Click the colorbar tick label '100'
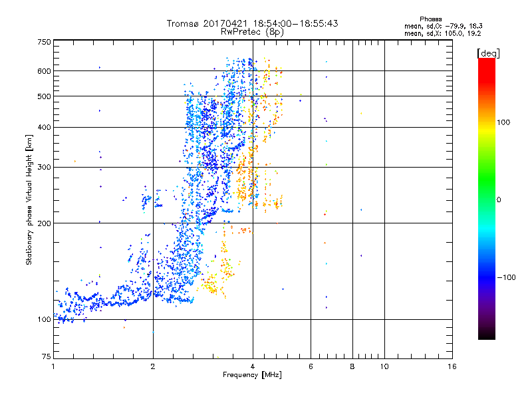 [503, 122]
